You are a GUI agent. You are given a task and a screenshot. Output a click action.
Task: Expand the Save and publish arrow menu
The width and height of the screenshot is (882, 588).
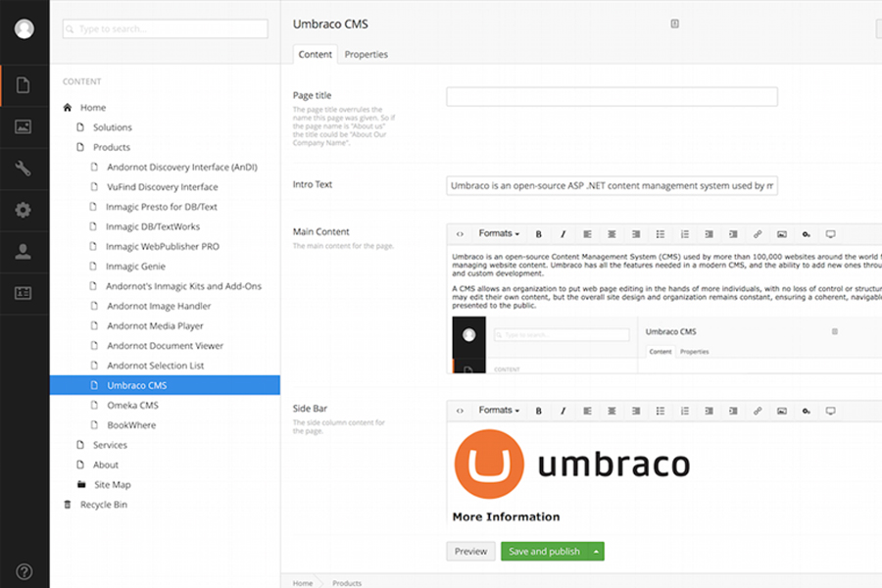pos(596,552)
